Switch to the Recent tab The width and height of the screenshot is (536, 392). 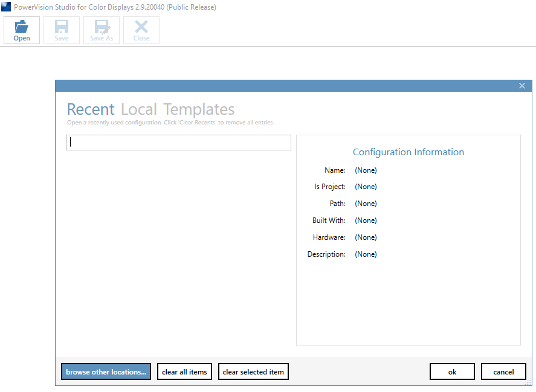(91, 109)
